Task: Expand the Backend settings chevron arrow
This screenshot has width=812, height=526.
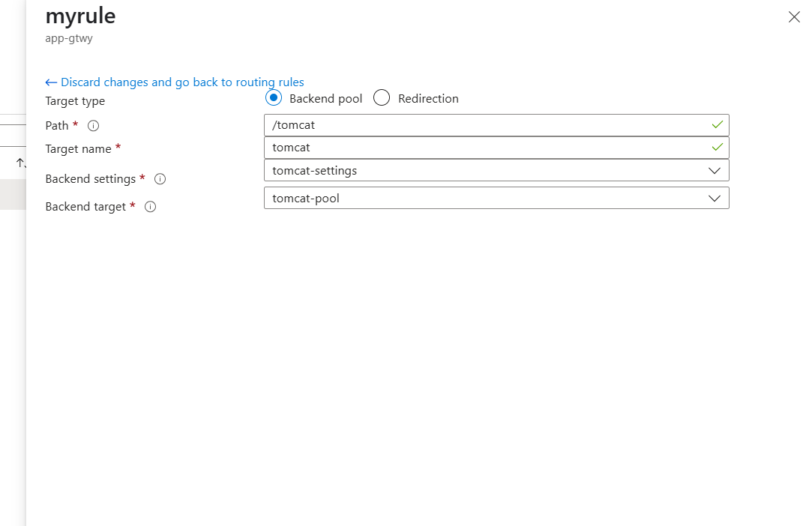Action: coord(715,170)
